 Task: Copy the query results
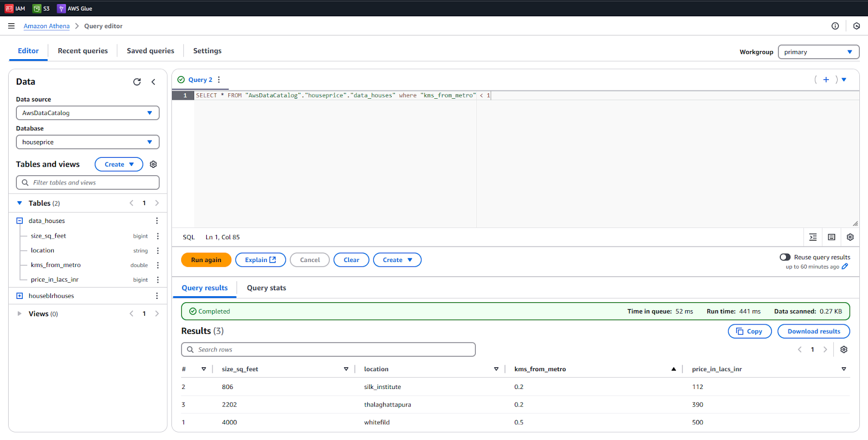click(x=750, y=331)
